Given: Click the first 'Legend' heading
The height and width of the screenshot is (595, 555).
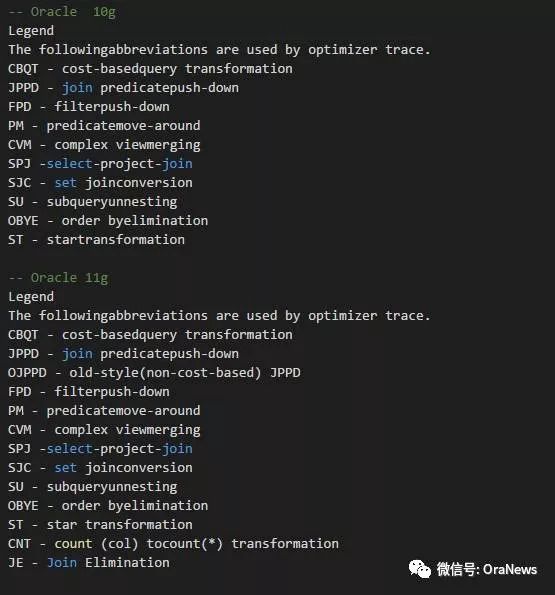Looking at the screenshot, I should 31,31.
